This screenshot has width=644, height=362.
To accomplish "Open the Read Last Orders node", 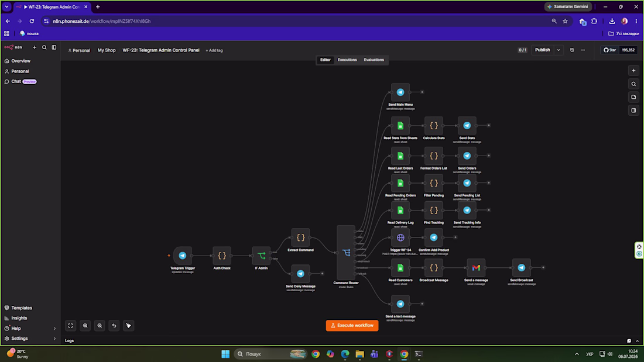I will pos(400,156).
